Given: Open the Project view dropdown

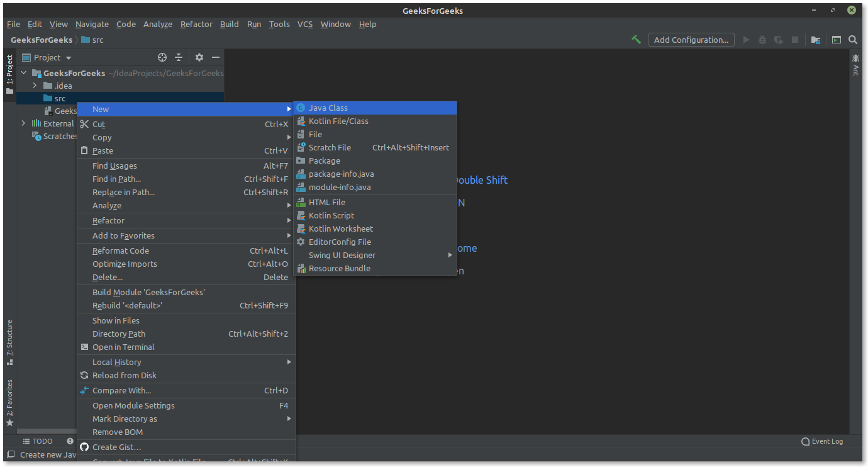Looking at the screenshot, I should pyautogui.click(x=47, y=57).
